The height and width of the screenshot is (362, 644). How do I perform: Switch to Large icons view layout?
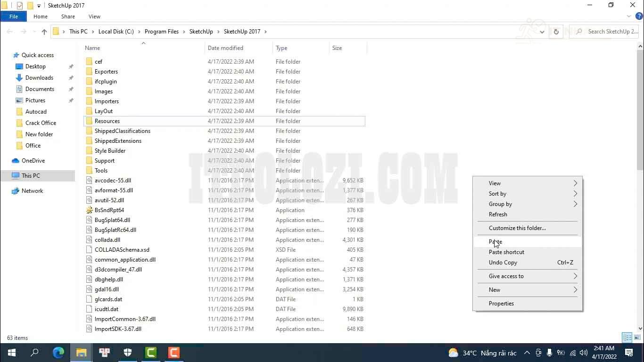(x=637, y=337)
